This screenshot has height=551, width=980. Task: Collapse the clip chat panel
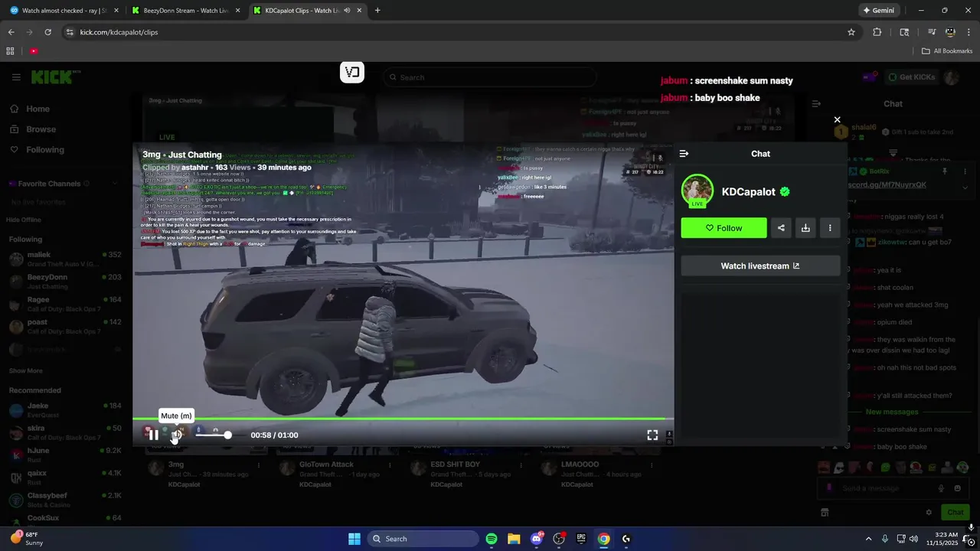(684, 153)
